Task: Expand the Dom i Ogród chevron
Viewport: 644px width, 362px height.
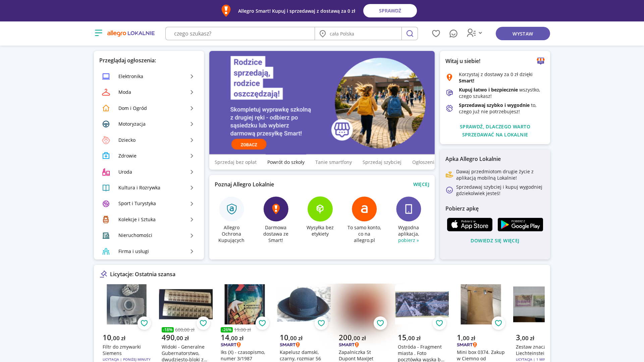Action: pyautogui.click(x=192, y=108)
